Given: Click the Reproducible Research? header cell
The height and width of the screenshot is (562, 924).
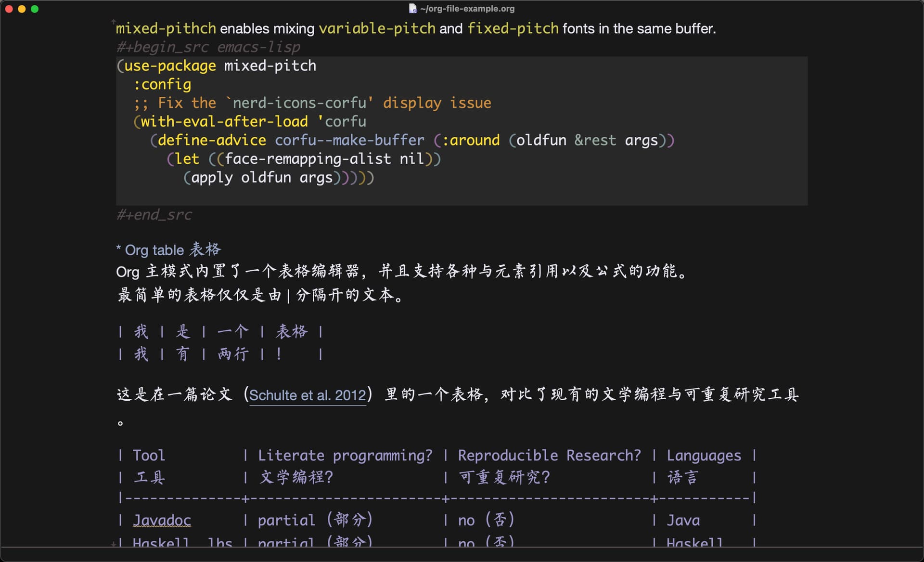Looking at the screenshot, I should [549, 456].
